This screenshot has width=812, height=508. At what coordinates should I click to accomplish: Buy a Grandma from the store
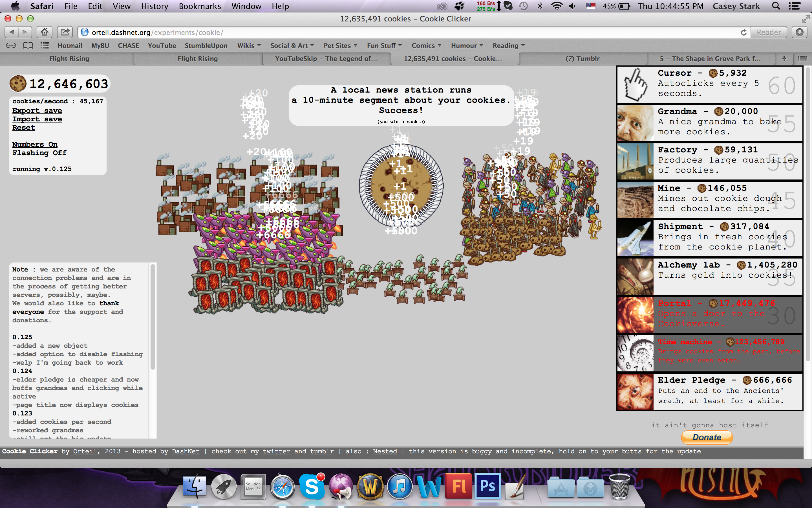710,123
